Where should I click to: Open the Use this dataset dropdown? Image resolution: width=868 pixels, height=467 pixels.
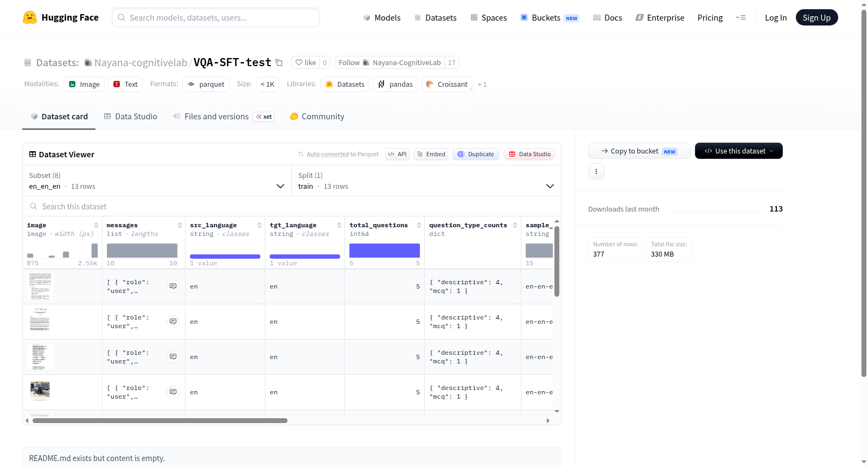[x=738, y=151]
